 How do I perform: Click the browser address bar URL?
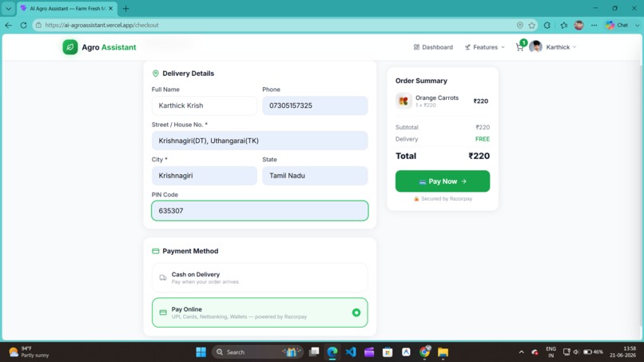coord(101,25)
